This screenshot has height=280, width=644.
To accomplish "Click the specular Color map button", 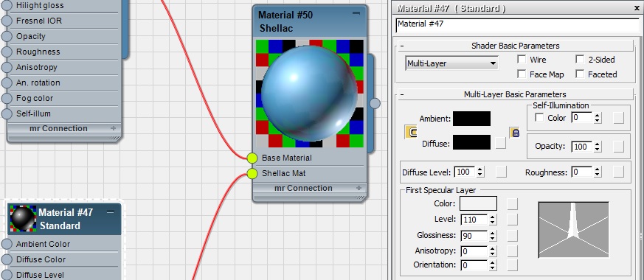I will point(512,204).
